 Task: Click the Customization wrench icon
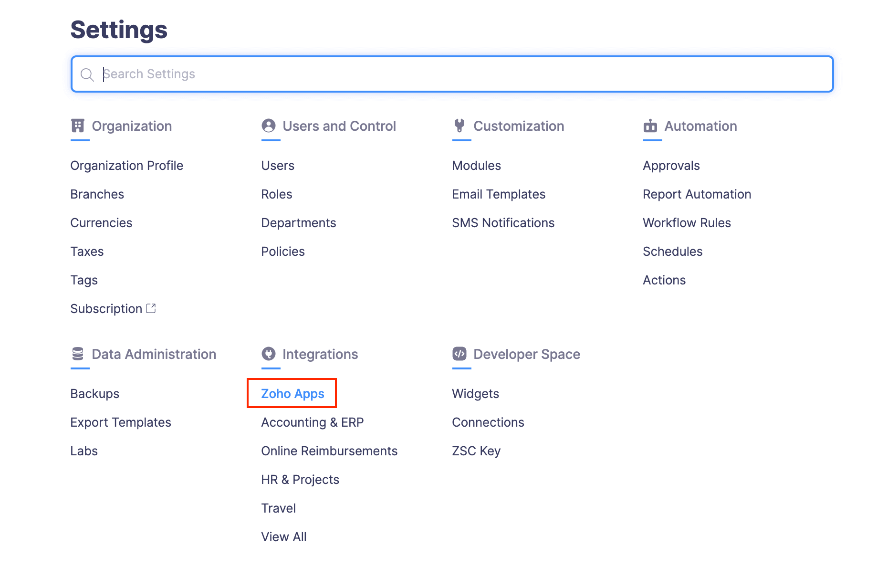(x=459, y=126)
